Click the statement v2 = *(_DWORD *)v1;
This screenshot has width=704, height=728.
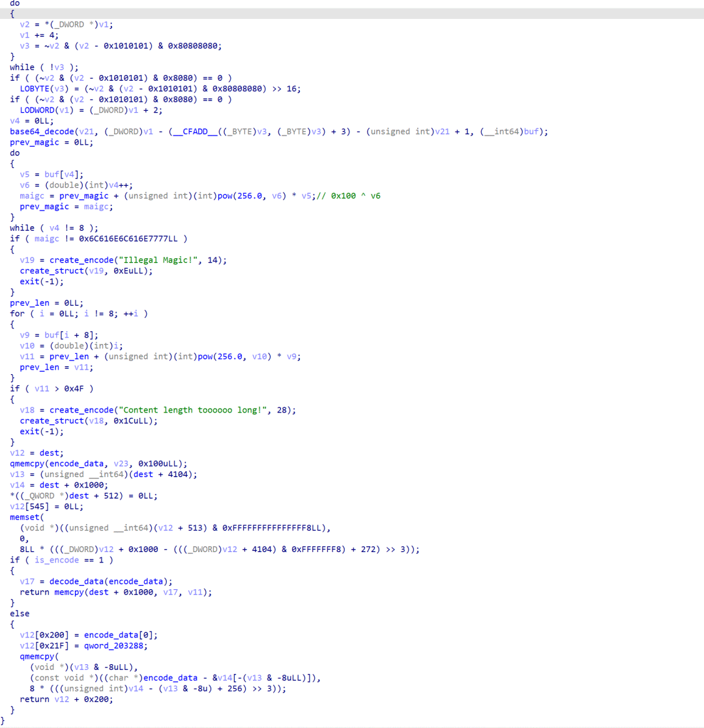pos(66,25)
